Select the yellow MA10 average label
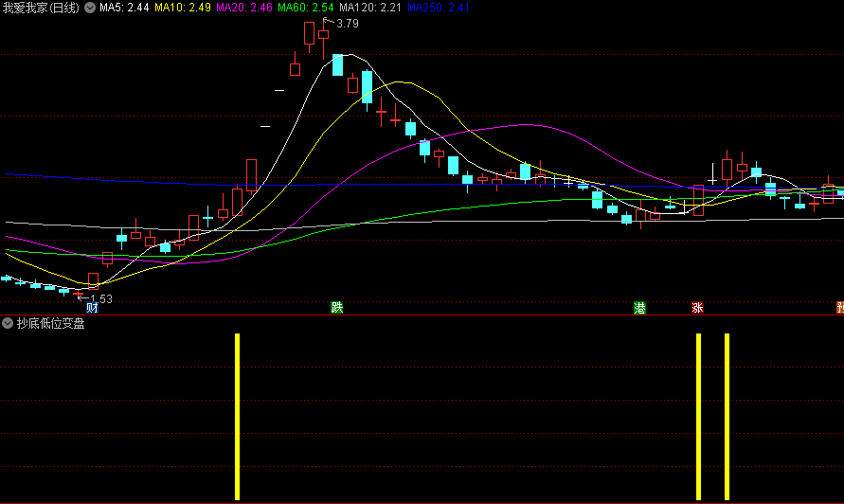Image resolution: width=844 pixels, height=504 pixels. tap(183, 8)
